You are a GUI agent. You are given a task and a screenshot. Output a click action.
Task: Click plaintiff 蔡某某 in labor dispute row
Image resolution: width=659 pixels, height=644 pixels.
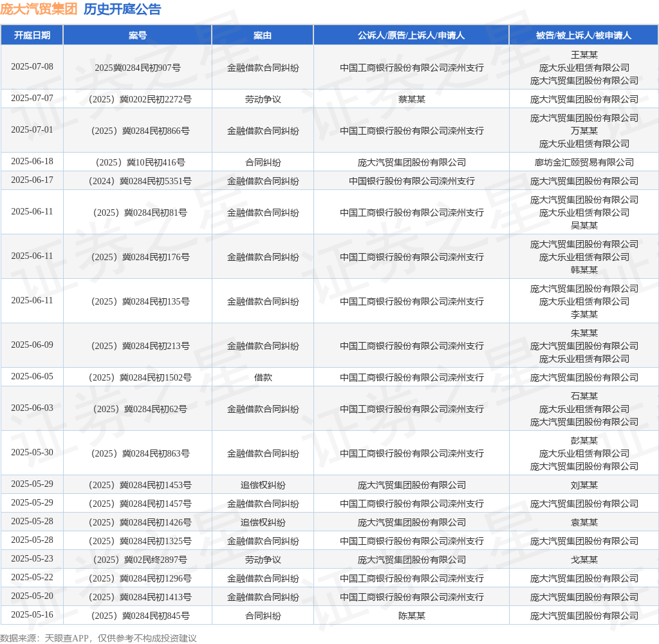coord(411,99)
